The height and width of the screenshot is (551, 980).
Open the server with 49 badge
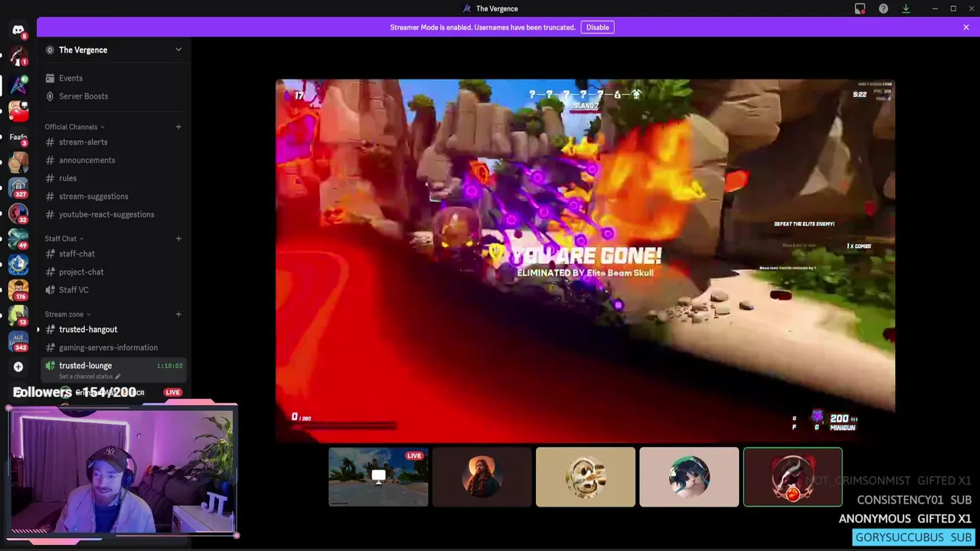(18, 240)
